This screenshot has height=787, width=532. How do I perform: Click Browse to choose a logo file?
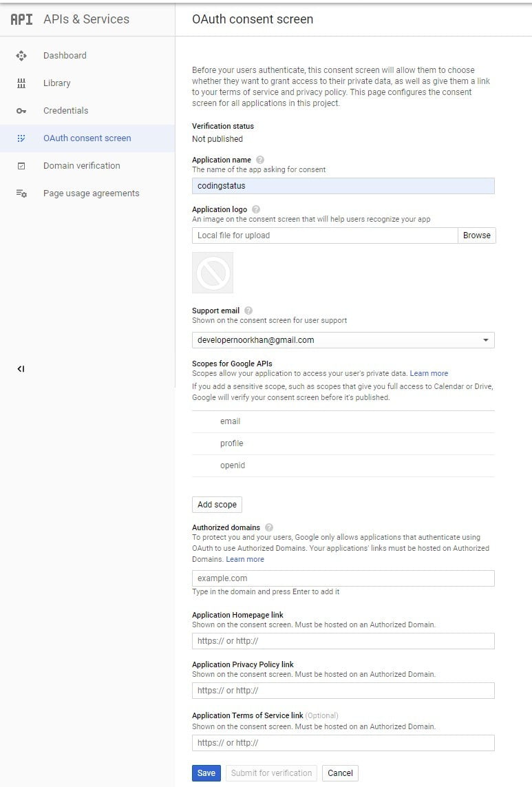(x=476, y=235)
